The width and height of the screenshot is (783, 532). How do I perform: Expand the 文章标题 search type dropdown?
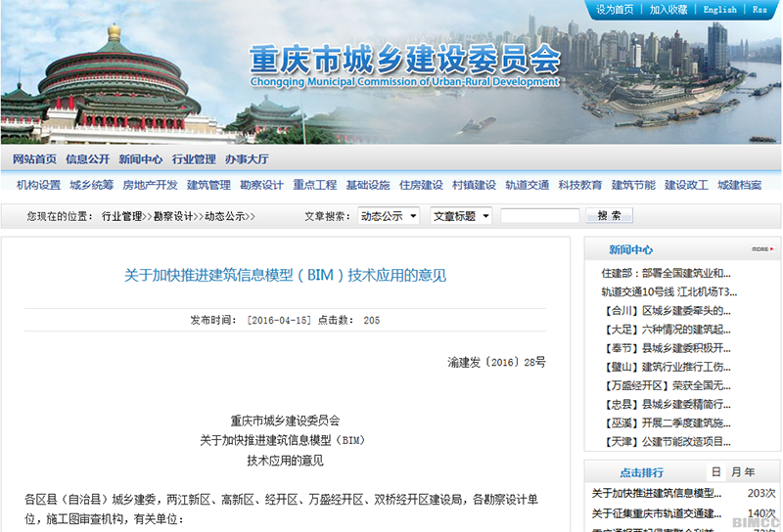[x=461, y=216]
